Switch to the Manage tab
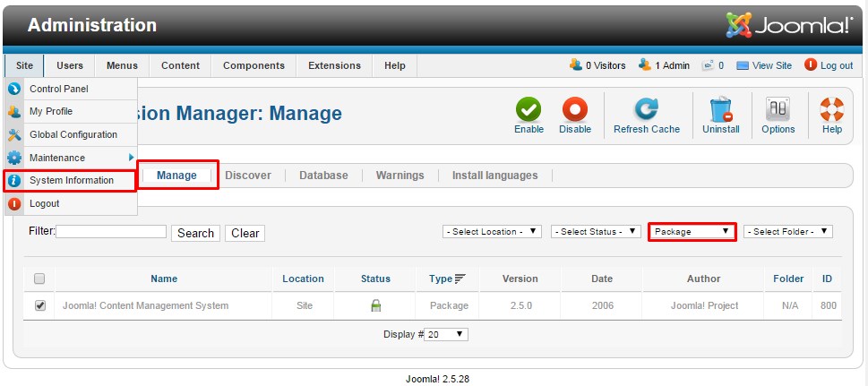The height and width of the screenshot is (386, 868). [176, 175]
